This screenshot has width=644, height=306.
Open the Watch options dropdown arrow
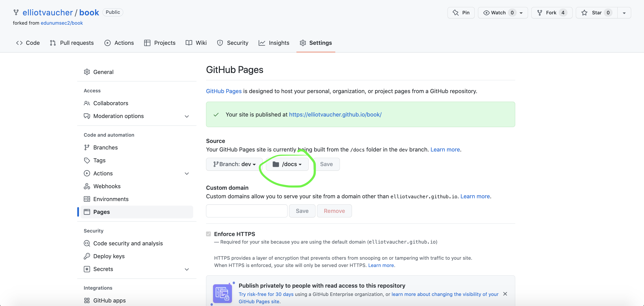click(x=521, y=13)
